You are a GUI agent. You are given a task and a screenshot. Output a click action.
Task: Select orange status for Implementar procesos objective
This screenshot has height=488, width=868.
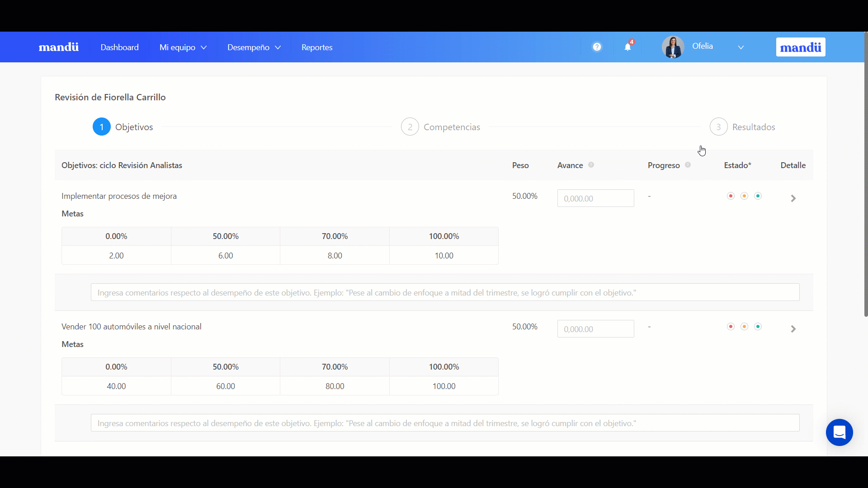coord(744,196)
